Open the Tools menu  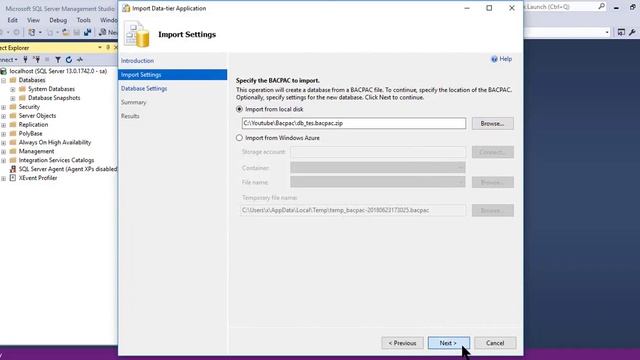pyautogui.click(x=84, y=20)
